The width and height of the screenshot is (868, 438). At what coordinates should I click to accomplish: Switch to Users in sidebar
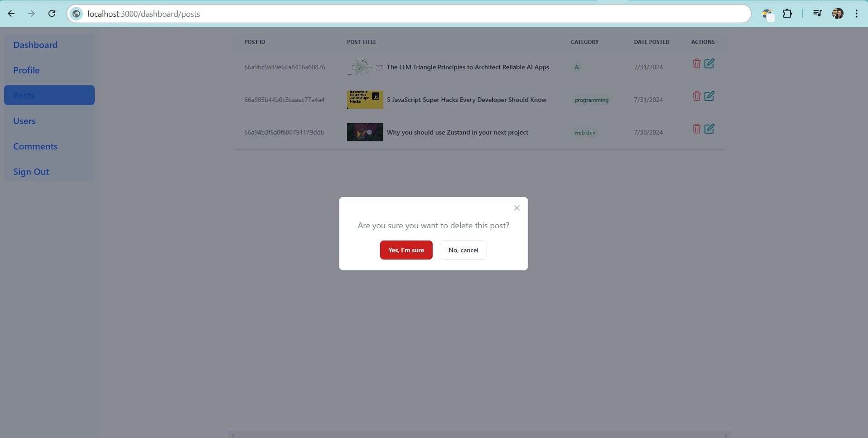click(24, 121)
